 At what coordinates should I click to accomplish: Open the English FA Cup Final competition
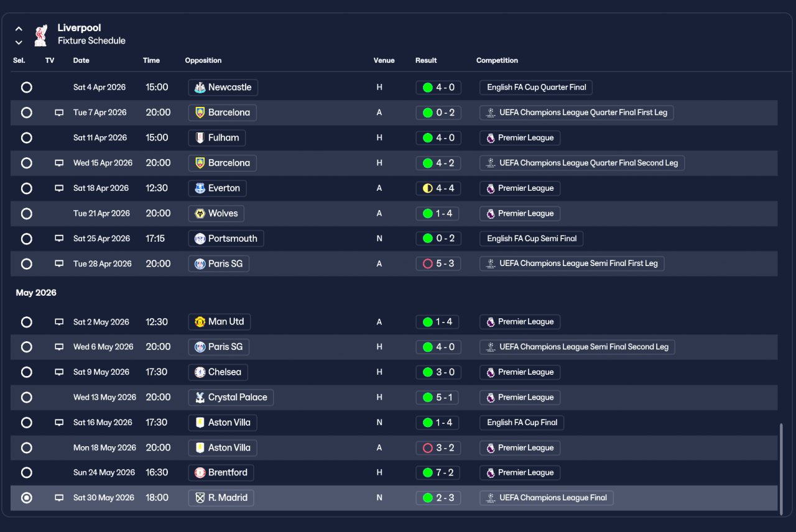pos(522,423)
